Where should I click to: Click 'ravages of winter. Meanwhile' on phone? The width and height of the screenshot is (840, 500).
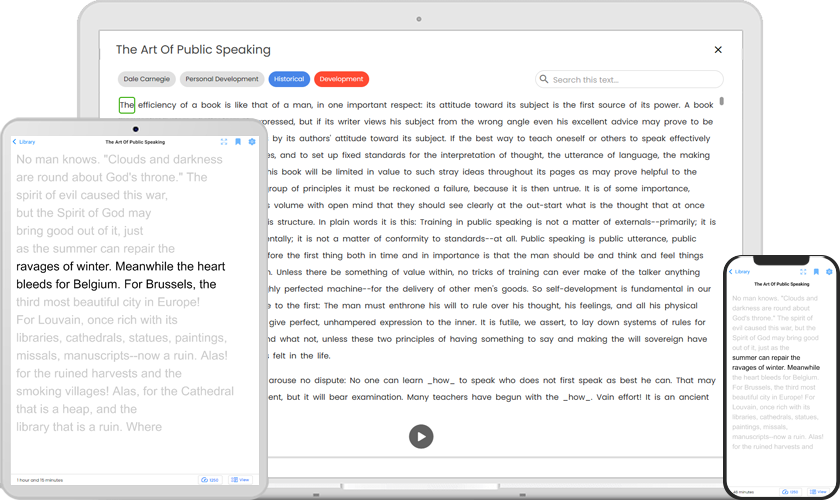pos(776,368)
